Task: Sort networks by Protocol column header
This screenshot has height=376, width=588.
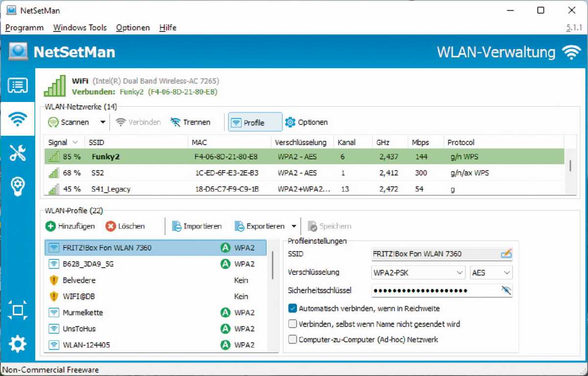Action: pos(504,143)
